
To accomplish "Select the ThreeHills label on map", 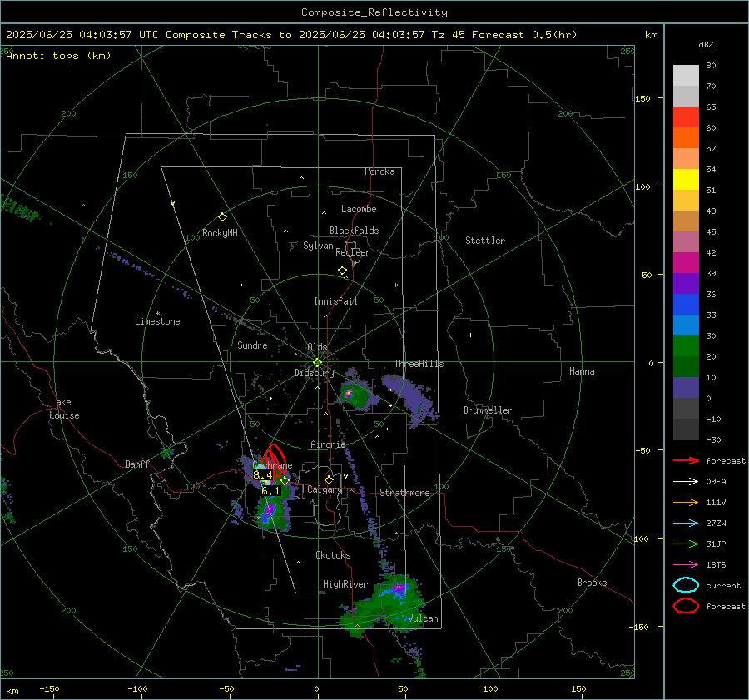I will (419, 364).
